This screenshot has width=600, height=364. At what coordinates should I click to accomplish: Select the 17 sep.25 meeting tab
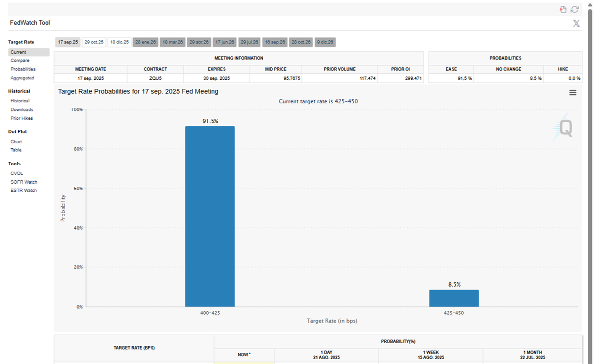coord(68,42)
